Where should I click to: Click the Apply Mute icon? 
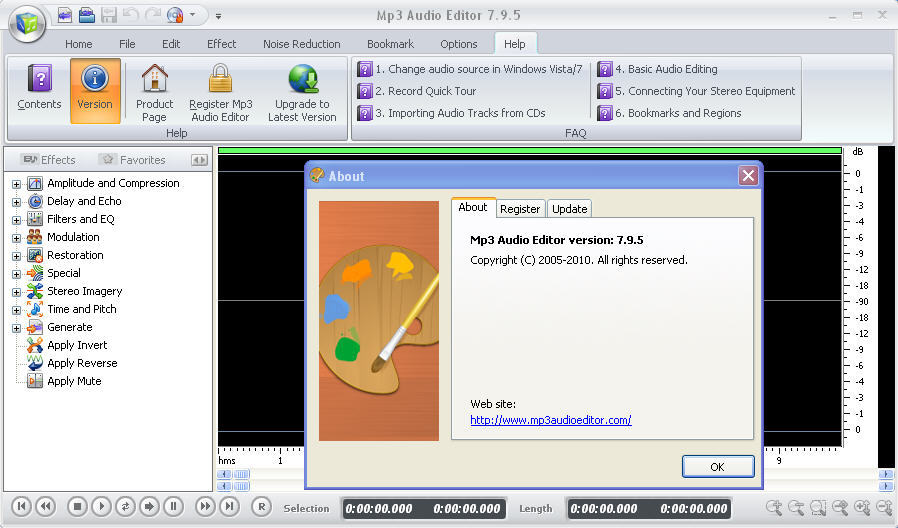(35, 381)
